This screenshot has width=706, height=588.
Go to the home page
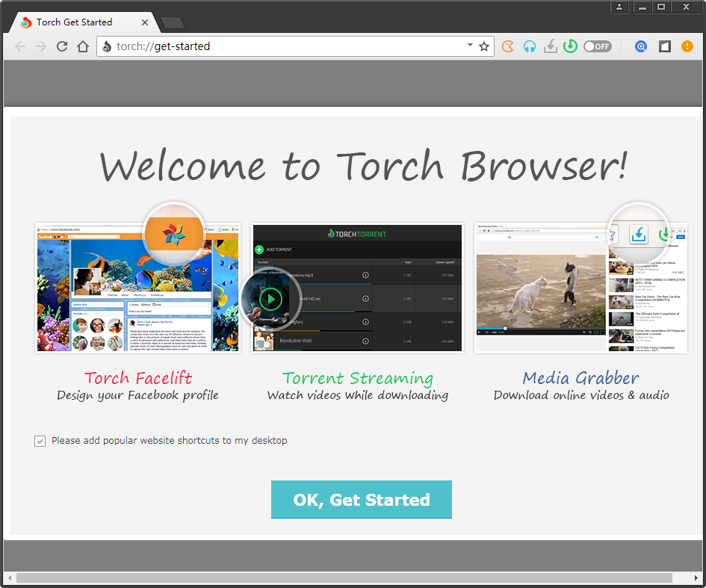pyautogui.click(x=83, y=46)
